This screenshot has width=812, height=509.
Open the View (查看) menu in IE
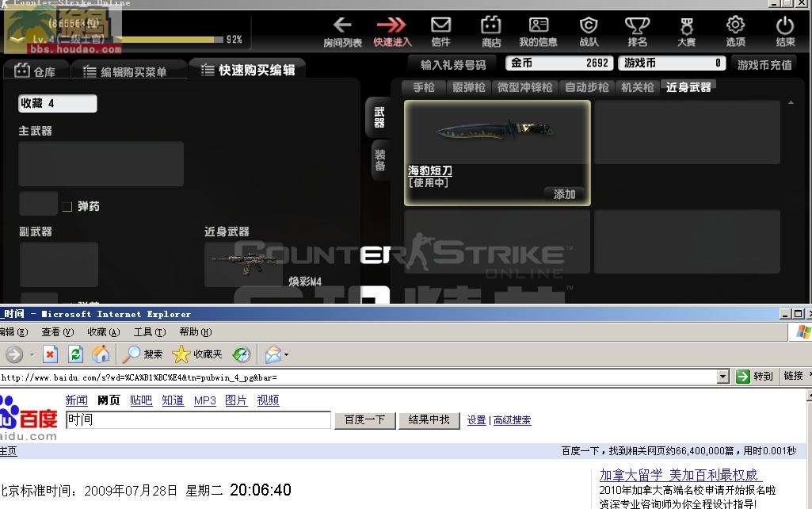point(58,331)
